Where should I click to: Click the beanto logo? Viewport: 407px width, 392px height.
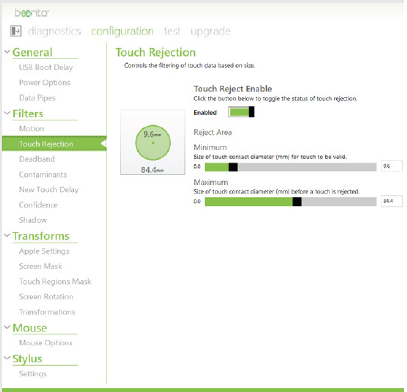(32, 13)
